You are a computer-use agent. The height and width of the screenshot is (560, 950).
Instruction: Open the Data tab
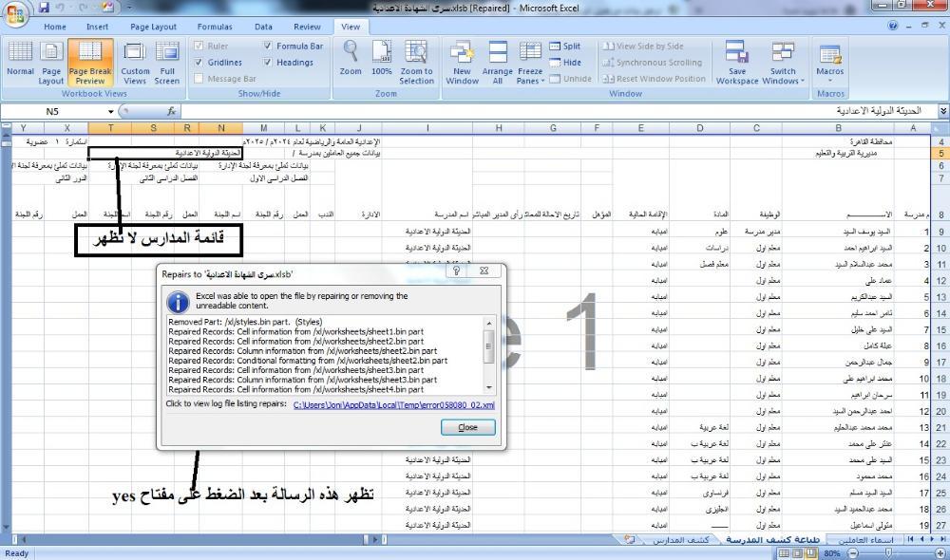pos(263,27)
